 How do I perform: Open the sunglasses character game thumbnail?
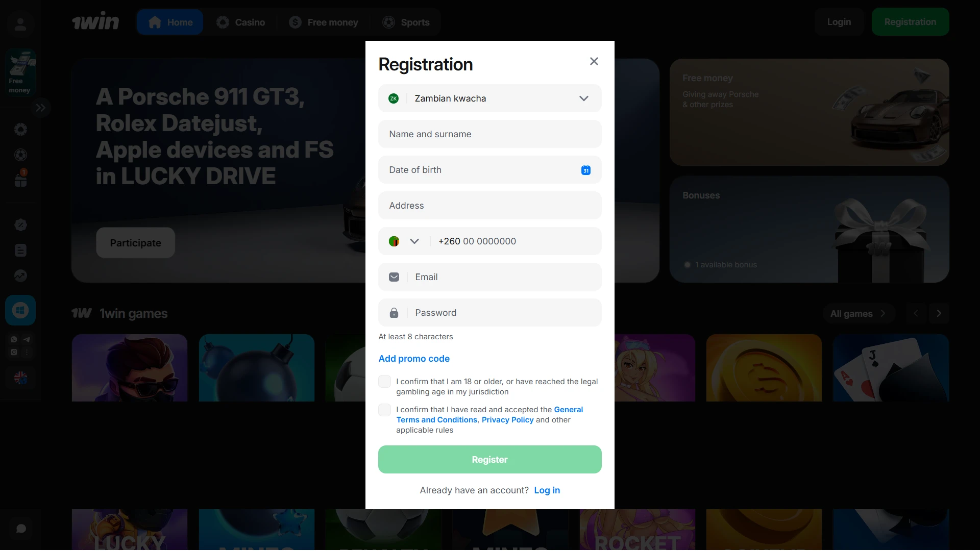click(x=129, y=368)
